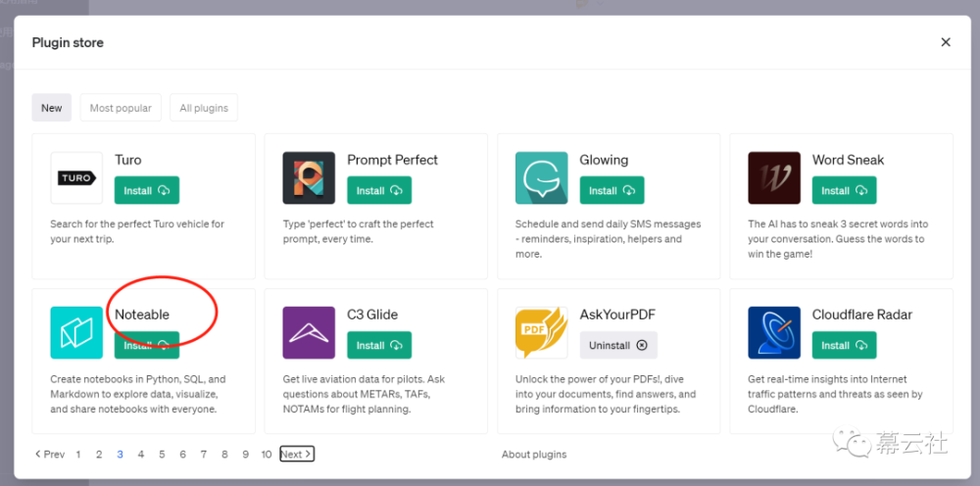Jump to page 5
The image size is (980, 486).
[x=162, y=454]
